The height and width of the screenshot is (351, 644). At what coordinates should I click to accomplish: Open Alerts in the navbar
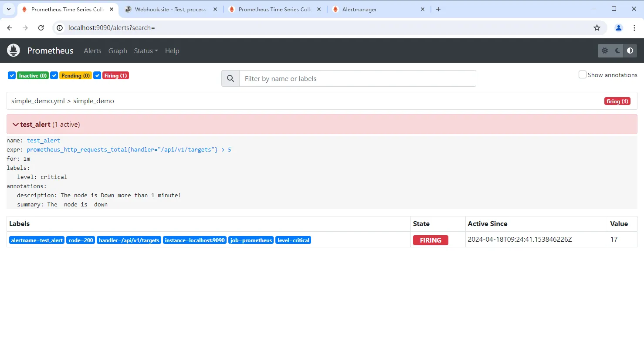(92, 51)
